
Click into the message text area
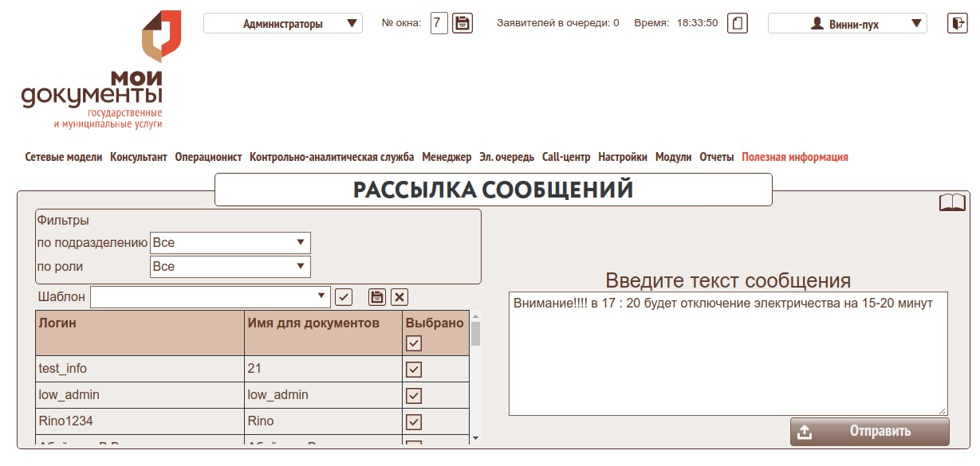pyautogui.click(x=727, y=354)
